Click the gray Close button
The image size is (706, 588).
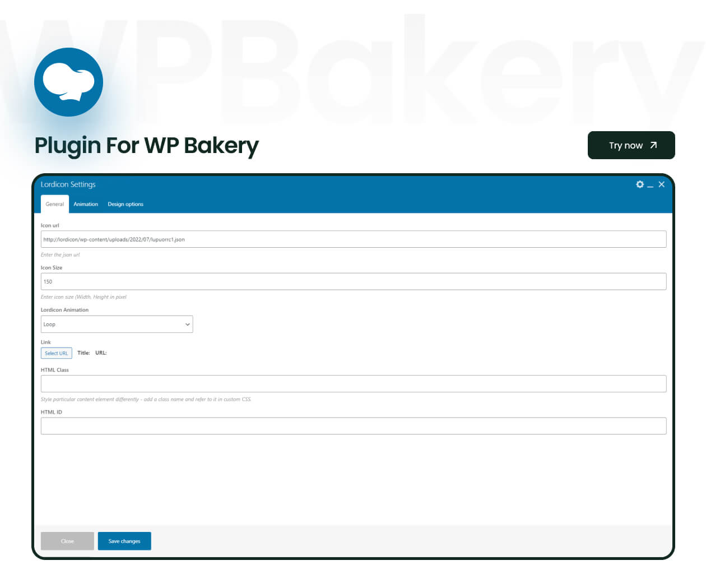tap(67, 541)
